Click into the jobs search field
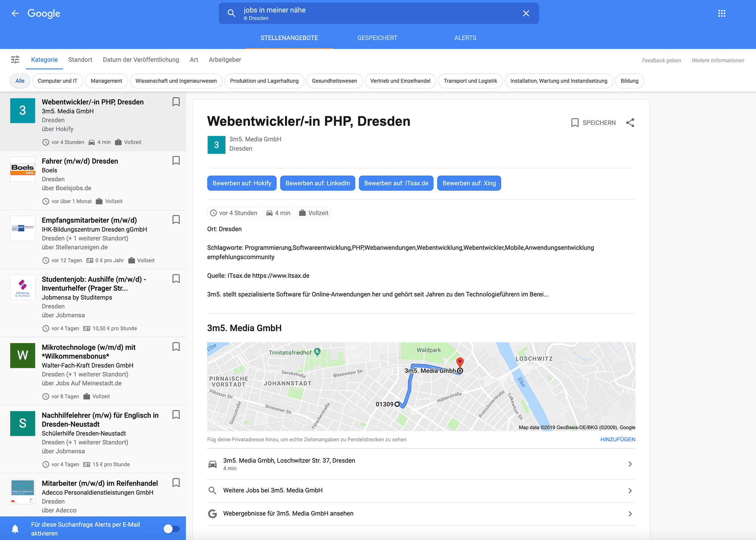This screenshot has height=540, width=756. (379, 14)
